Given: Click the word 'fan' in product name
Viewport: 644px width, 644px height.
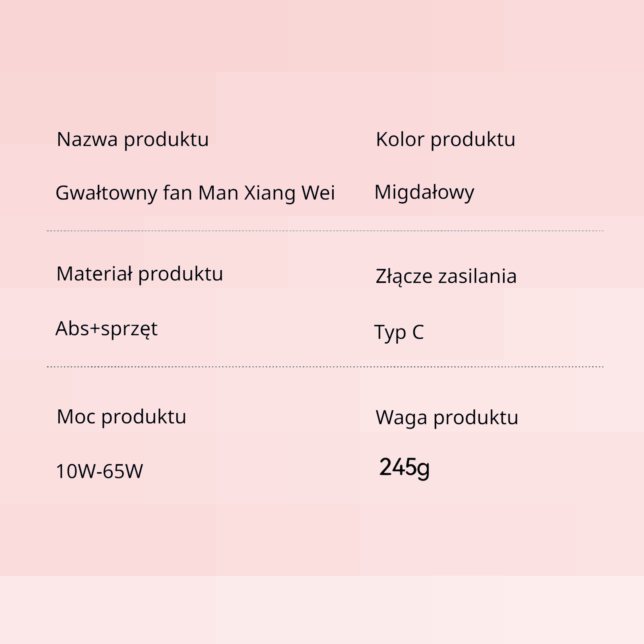Looking at the screenshot, I should tap(177, 193).
